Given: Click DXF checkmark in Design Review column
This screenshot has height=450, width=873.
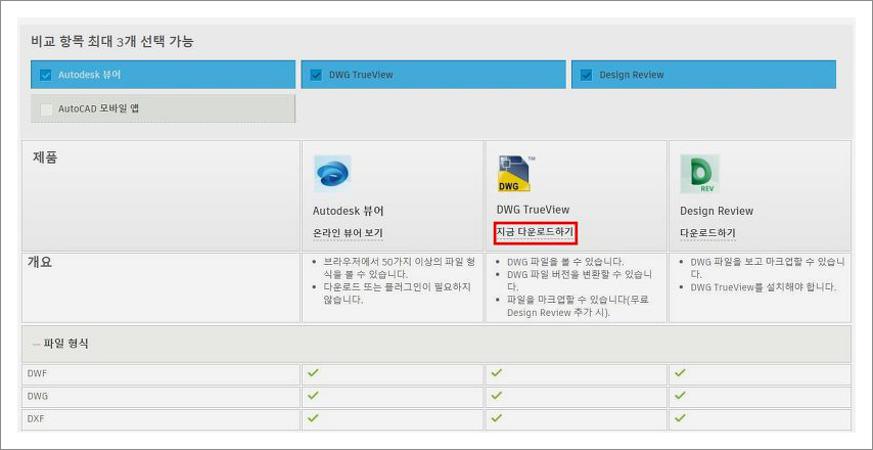Looking at the screenshot, I should tap(679, 417).
